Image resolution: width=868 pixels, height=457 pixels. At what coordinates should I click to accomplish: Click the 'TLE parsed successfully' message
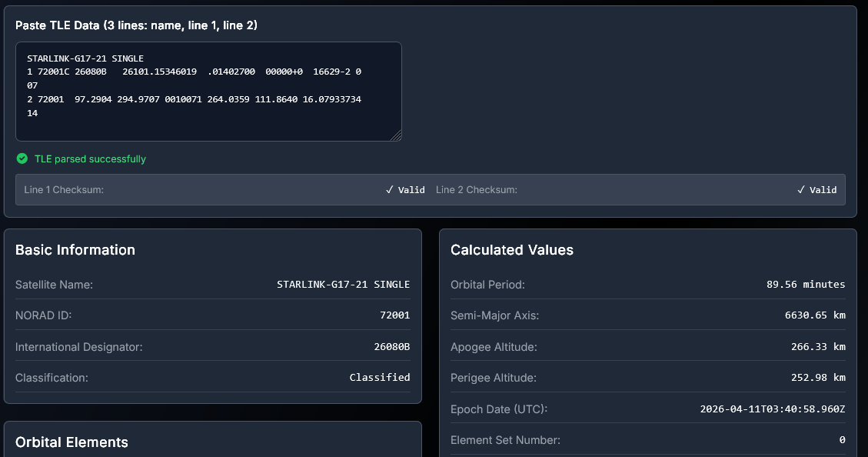click(90, 159)
